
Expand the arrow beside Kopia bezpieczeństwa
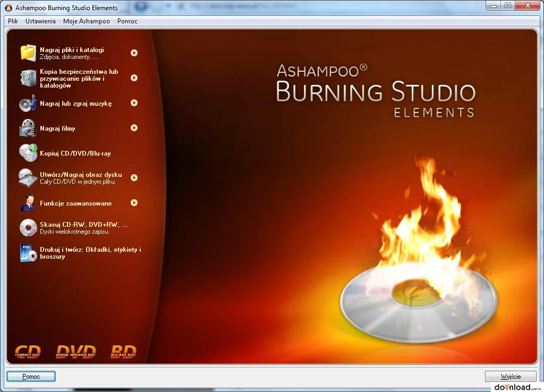(134, 78)
